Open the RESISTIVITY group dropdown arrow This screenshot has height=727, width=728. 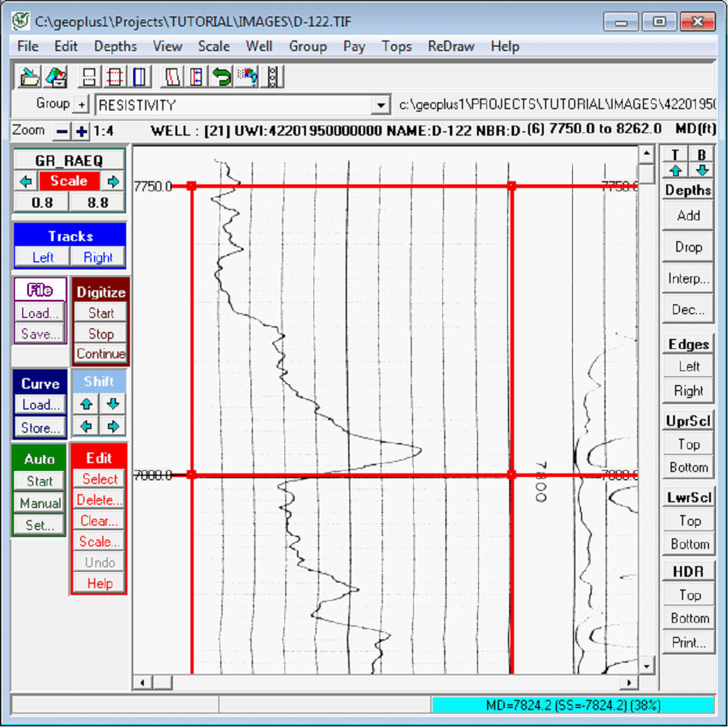(x=380, y=105)
